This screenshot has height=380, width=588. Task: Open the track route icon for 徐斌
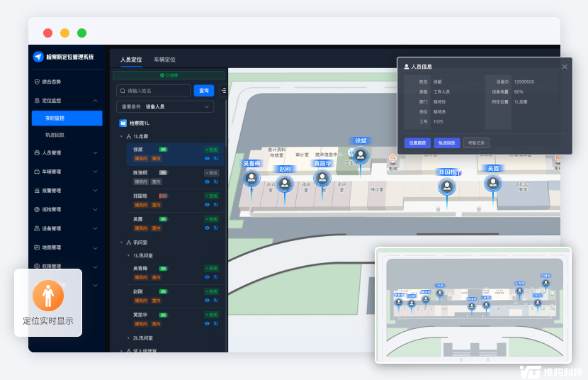click(x=215, y=159)
